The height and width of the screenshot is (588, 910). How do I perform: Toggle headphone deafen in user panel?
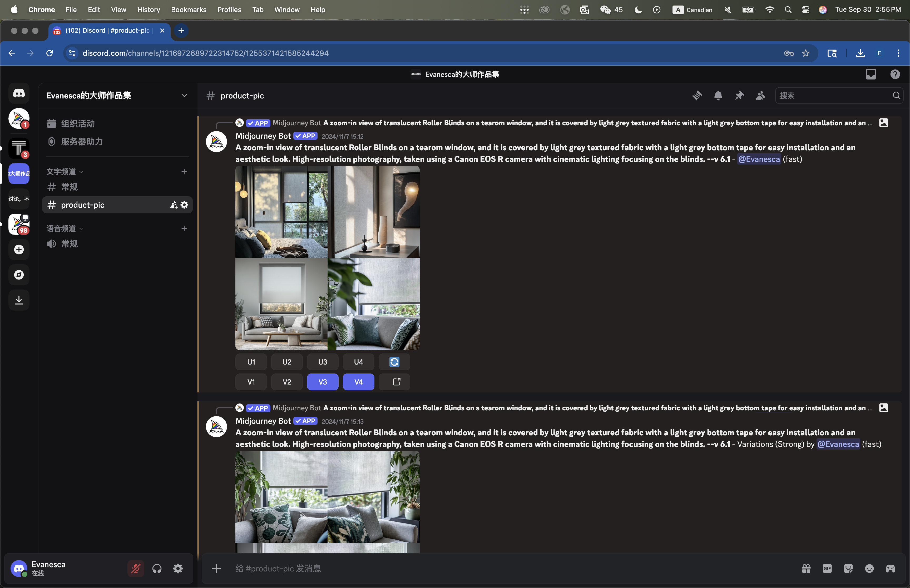click(157, 569)
